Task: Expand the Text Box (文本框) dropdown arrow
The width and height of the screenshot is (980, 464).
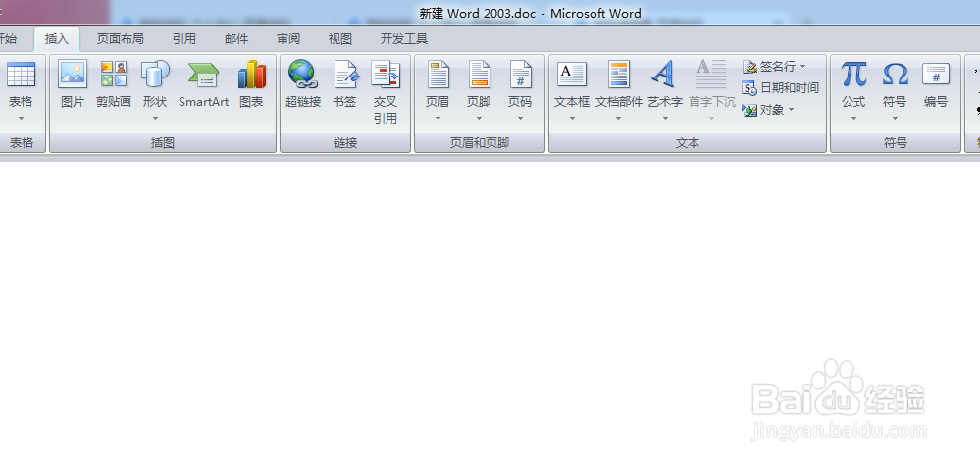Action: point(572,118)
